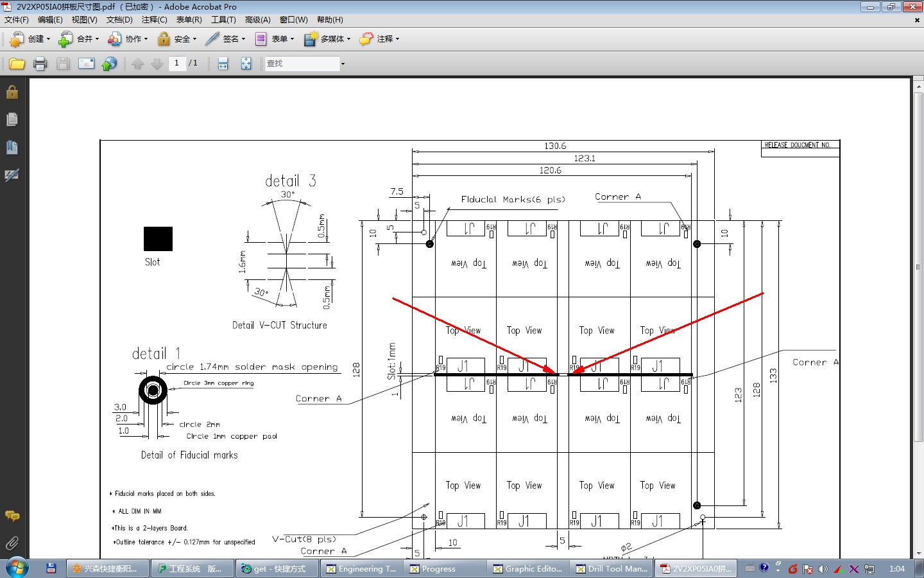Click the sun-page Create PDF icon
This screenshot has height=578, width=924.
point(17,39)
